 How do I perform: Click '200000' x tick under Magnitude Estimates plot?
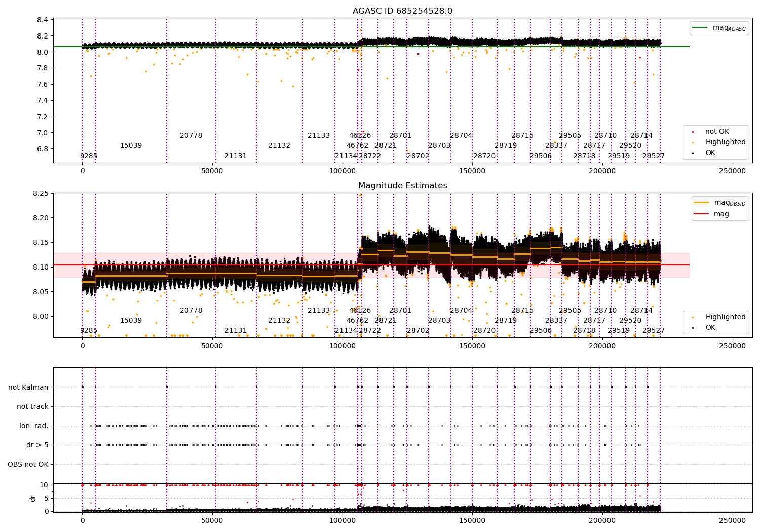coord(602,346)
